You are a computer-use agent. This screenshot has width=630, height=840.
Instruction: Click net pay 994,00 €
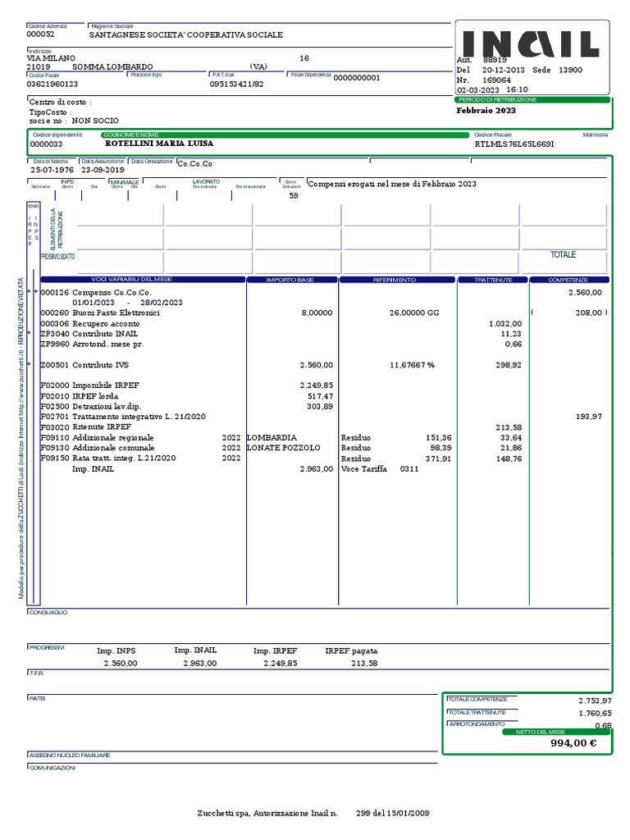tap(573, 743)
